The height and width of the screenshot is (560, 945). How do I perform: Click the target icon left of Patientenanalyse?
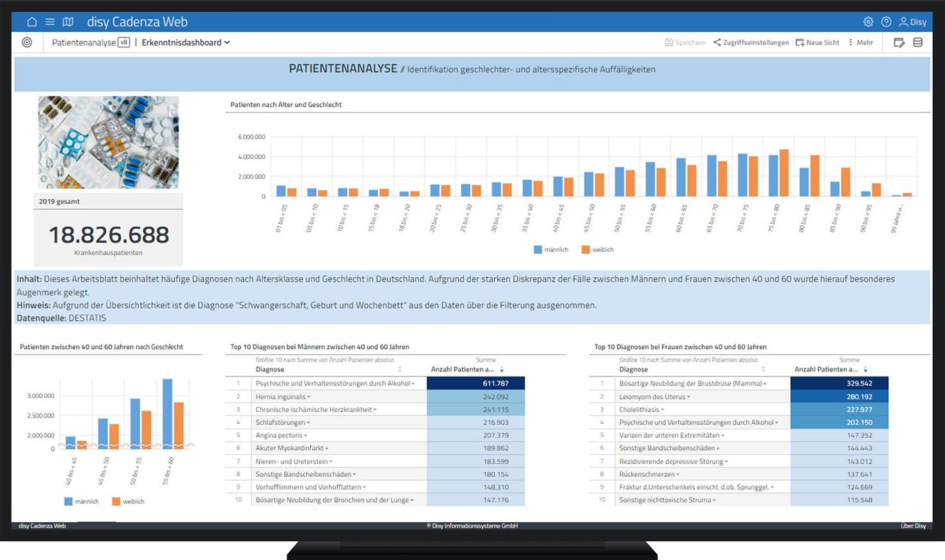click(x=27, y=42)
